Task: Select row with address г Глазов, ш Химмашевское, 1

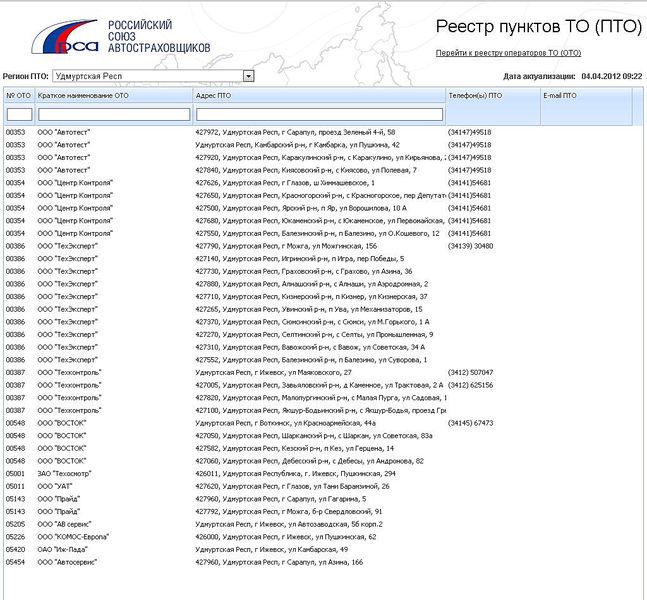Action: point(323,183)
